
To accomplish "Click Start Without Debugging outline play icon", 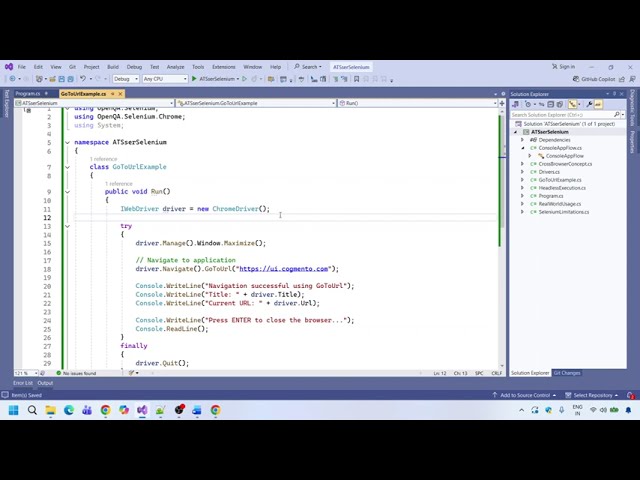I will [x=244, y=79].
